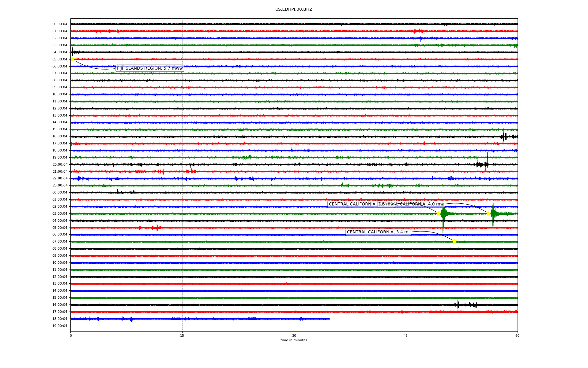Image resolution: width=588 pixels, height=368 pixels.
Task: Click the end of the unfinished bottom blue trace
Action: [x=329, y=319]
